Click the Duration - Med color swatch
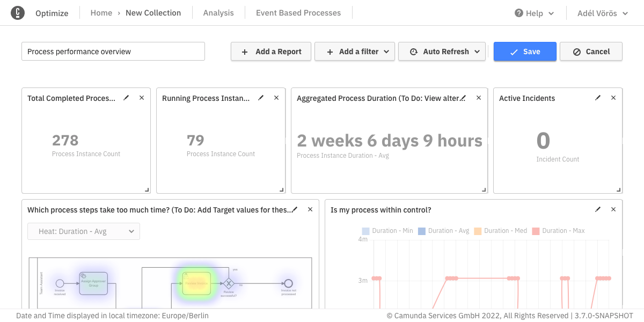644x322 pixels. [x=477, y=231]
